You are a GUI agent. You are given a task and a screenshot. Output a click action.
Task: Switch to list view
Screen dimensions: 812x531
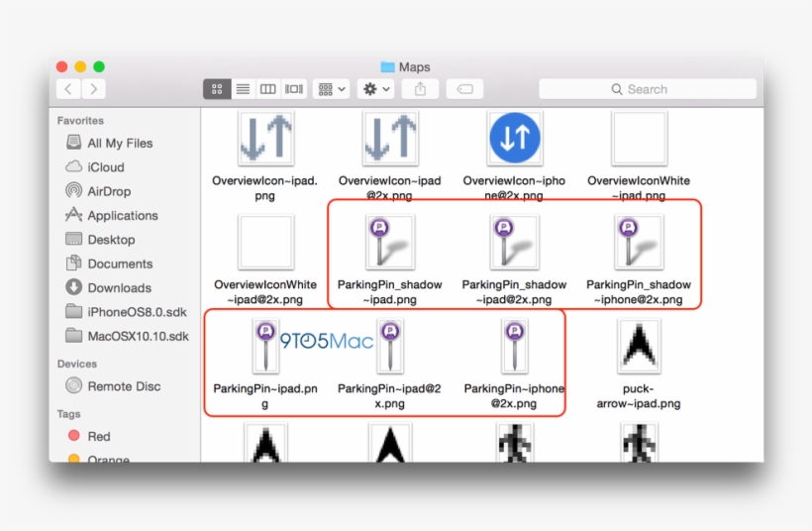[243, 89]
